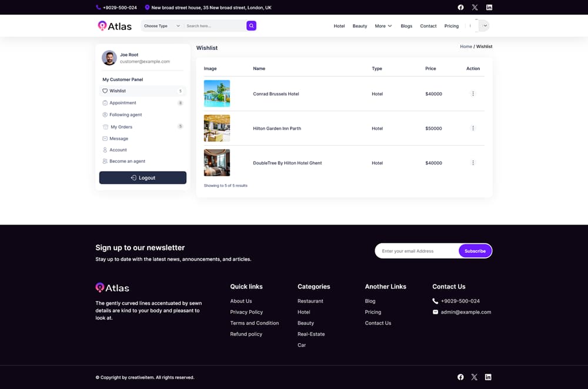
Task: Click the newsletter email address field
Action: (416, 251)
